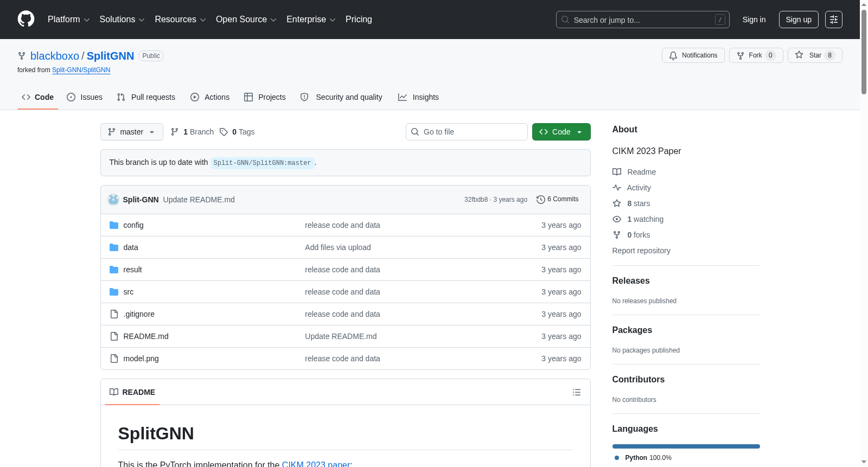Image resolution: width=868 pixels, height=467 pixels.
Task: Click the data folder icon
Action: click(114, 247)
